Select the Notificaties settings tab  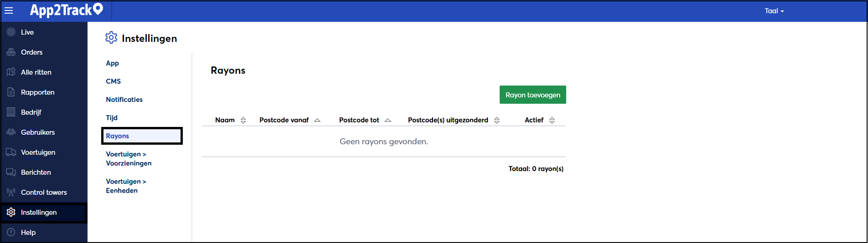coord(124,99)
